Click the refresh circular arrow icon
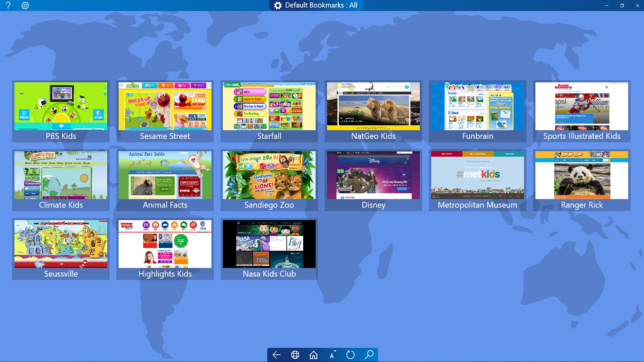 (x=350, y=355)
